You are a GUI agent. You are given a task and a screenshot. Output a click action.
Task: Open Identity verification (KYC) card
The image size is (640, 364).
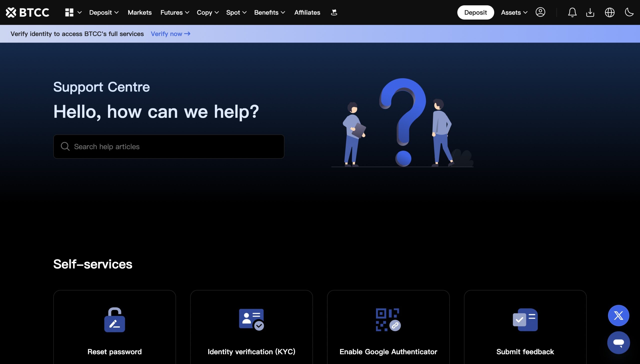coord(251,327)
